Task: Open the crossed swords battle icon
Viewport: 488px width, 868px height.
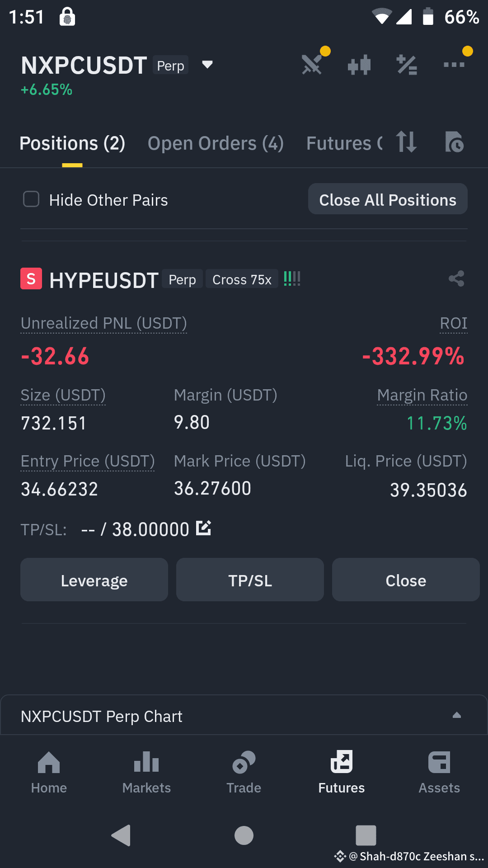Action: pyautogui.click(x=313, y=63)
